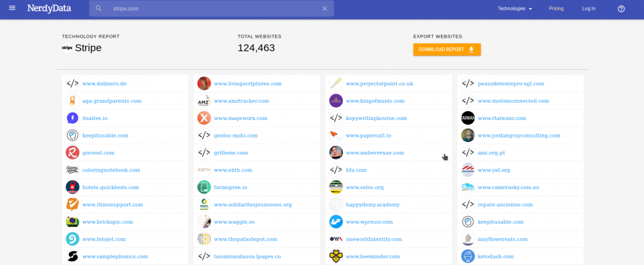Visit www.ebth.com link

233,170
